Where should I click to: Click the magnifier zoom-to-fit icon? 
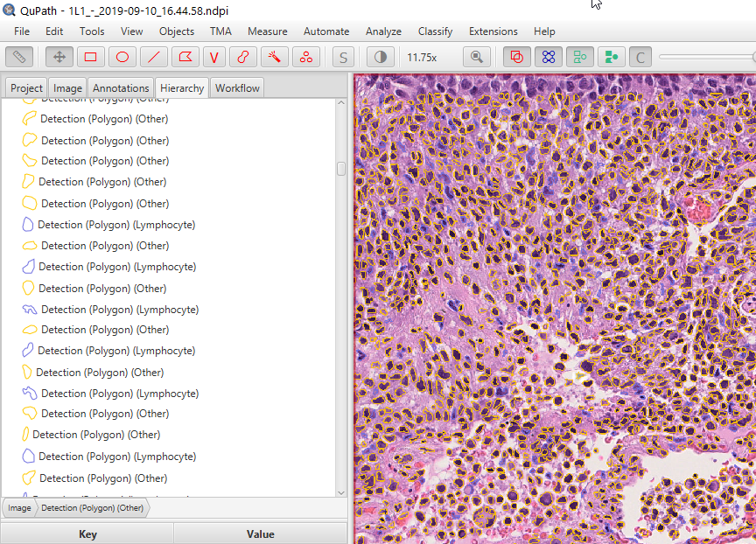(x=477, y=57)
